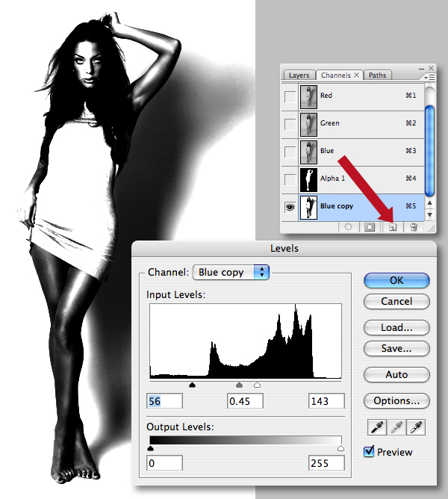
Task: Close the floating palette window
Action: click(431, 68)
